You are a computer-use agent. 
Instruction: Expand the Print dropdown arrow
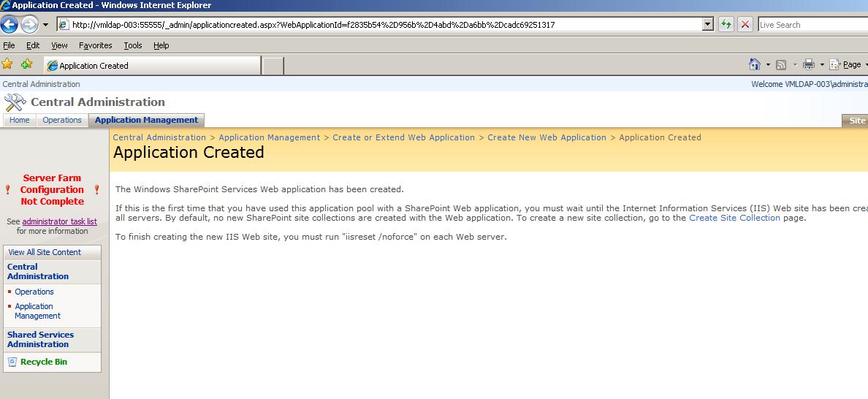click(822, 65)
